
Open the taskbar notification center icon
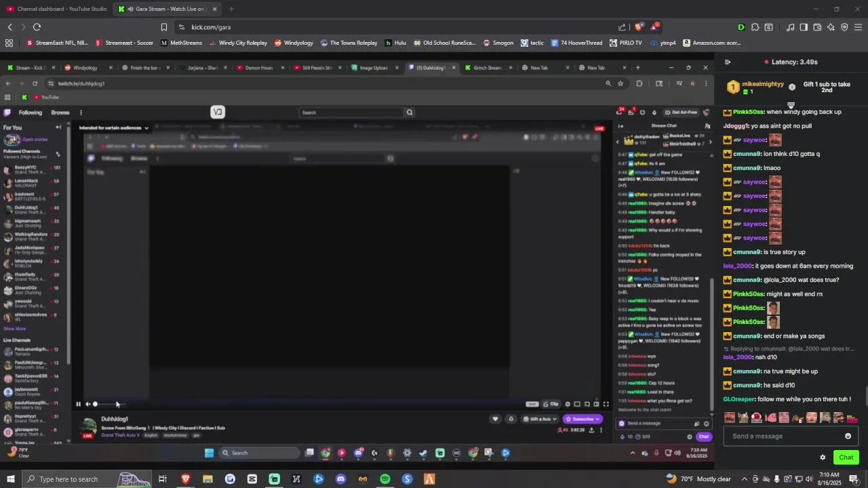854,479
